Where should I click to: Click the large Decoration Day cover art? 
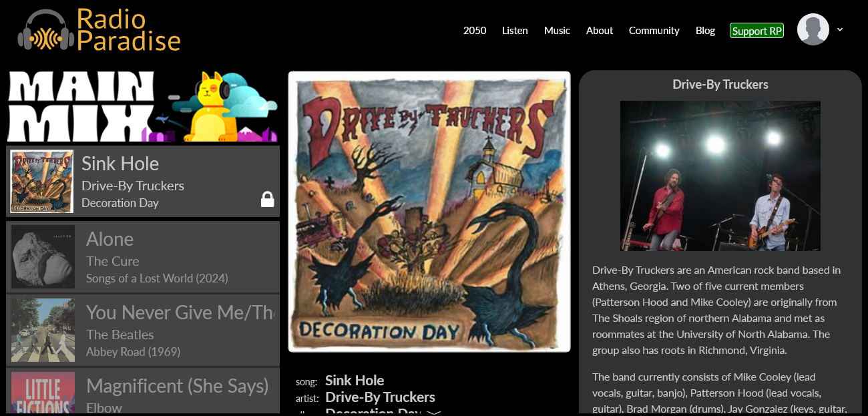429,211
